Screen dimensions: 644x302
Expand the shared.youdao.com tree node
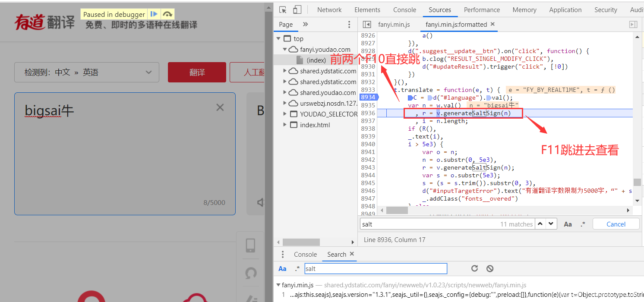[x=284, y=93]
